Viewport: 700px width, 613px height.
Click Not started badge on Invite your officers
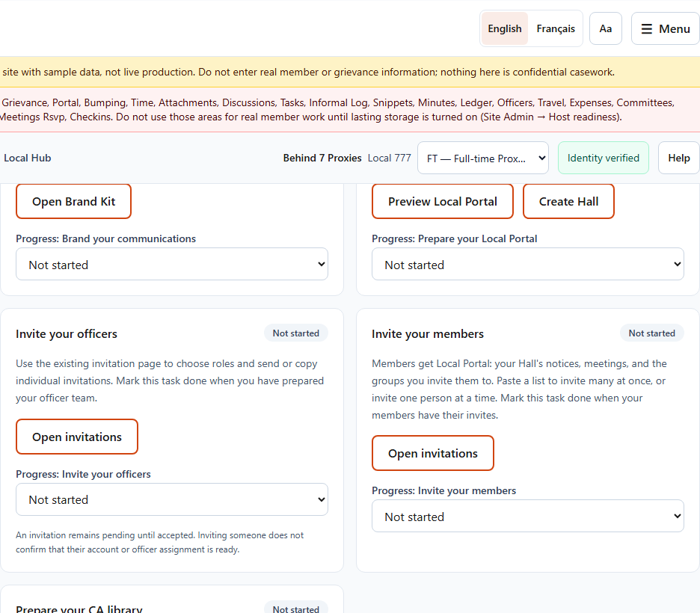[296, 333]
